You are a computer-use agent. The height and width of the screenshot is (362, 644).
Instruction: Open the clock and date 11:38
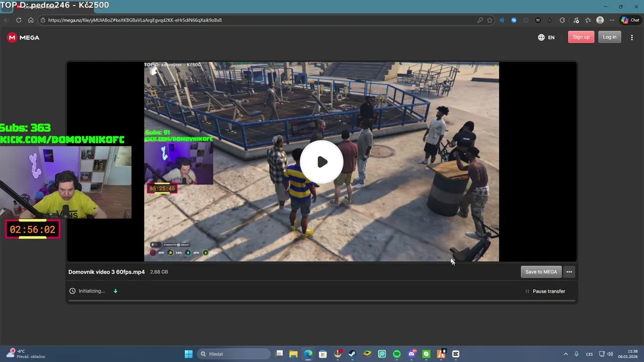(627, 354)
